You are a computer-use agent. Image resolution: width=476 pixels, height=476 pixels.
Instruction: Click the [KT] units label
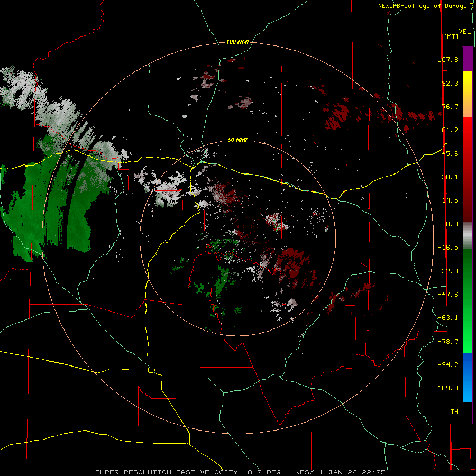(x=451, y=36)
